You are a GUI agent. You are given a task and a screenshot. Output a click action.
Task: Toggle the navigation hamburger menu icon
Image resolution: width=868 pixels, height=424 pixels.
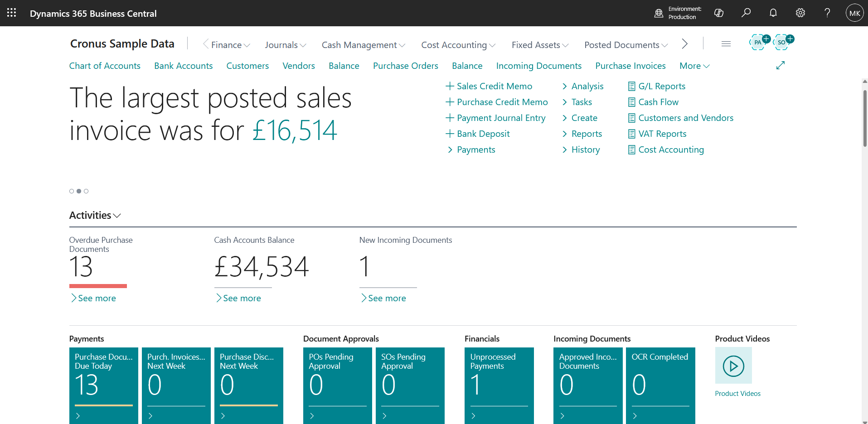tap(726, 44)
